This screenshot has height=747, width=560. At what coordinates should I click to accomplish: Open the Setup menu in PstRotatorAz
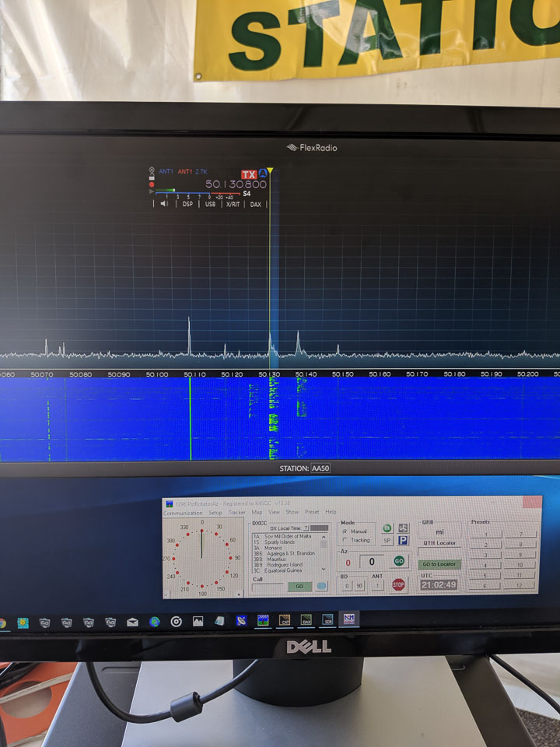(215, 512)
